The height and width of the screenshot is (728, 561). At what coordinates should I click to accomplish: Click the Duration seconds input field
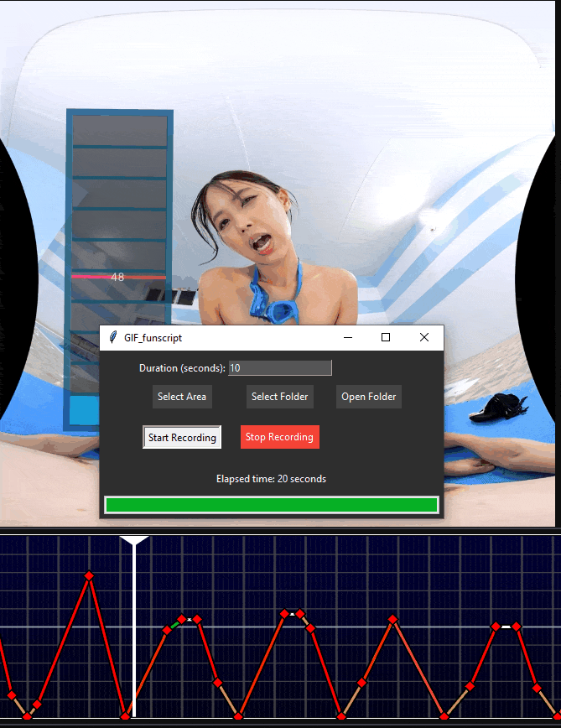(280, 367)
